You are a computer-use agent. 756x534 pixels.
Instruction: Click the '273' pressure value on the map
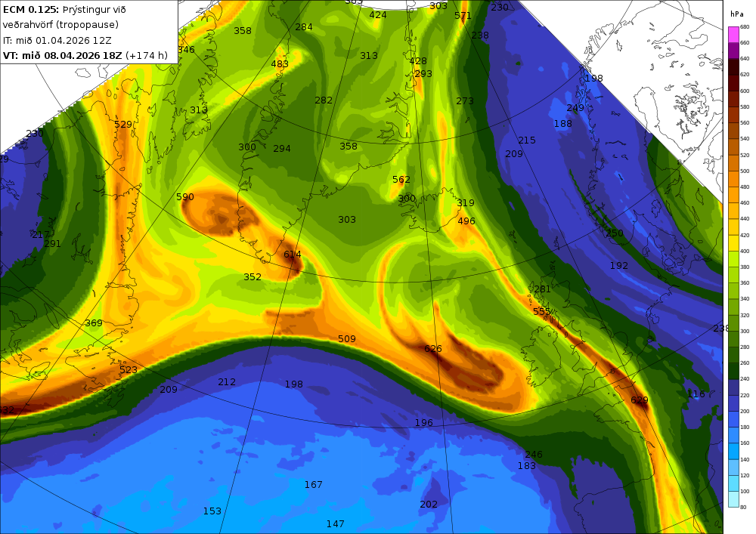[x=465, y=101]
